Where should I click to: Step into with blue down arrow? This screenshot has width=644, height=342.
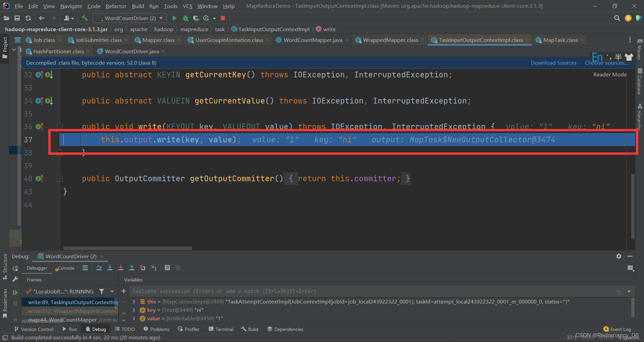click(110, 268)
